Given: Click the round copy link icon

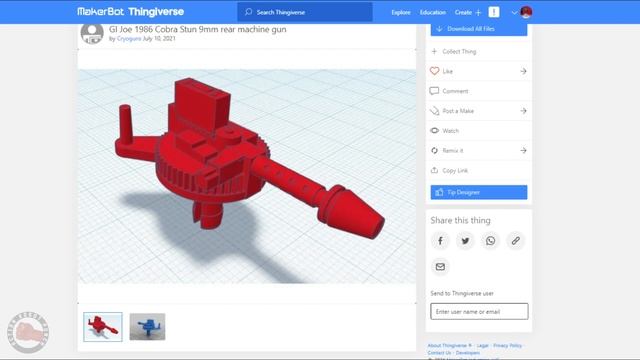Looking at the screenshot, I should 516,241.
